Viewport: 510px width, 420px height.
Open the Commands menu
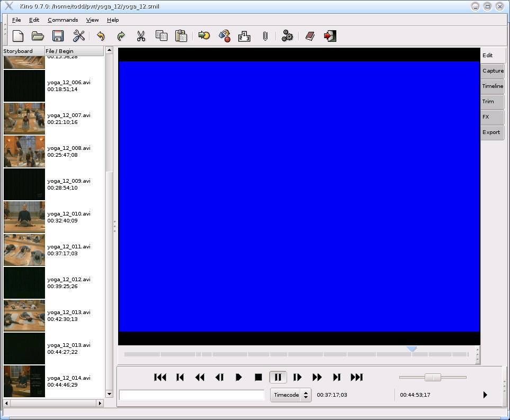coord(63,20)
